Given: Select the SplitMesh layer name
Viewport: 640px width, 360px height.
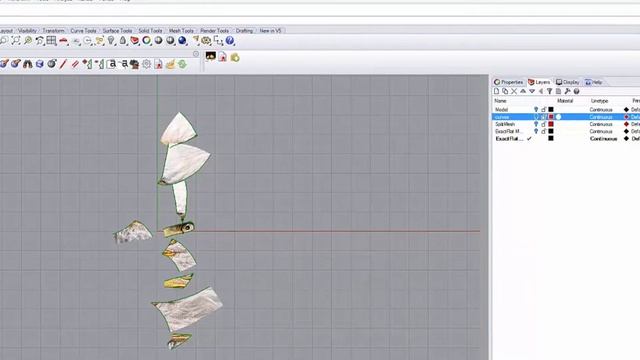Looking at the screenshot, I should pyautogui.click(x=505, y=124).
